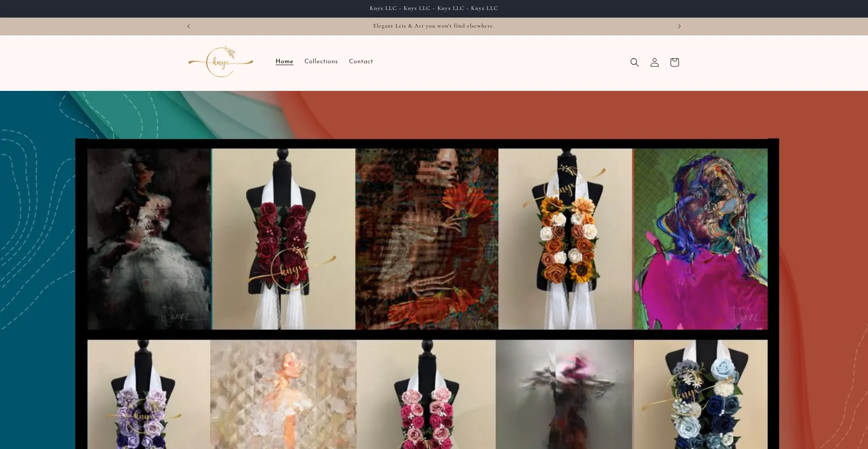Open the account login icon

654,62
